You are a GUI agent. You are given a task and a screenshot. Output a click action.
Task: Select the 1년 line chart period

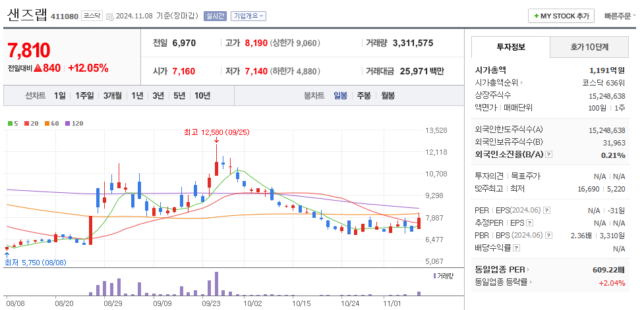[138, 95]
